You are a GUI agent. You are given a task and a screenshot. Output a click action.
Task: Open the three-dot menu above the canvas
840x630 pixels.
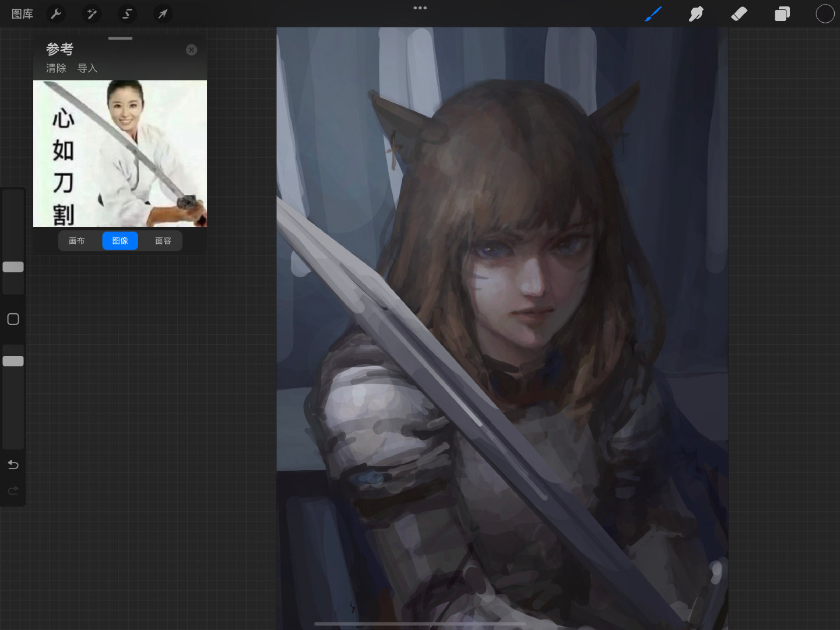tap(420, 8)
